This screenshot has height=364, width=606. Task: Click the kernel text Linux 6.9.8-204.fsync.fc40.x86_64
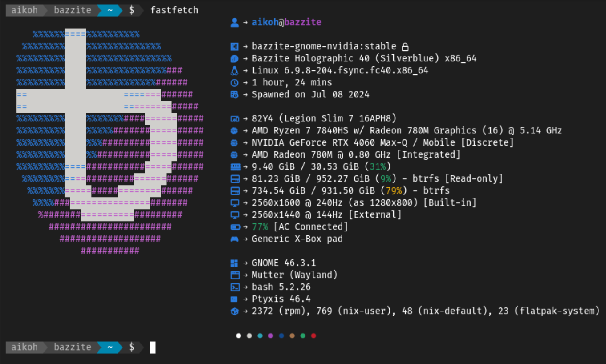340,70
